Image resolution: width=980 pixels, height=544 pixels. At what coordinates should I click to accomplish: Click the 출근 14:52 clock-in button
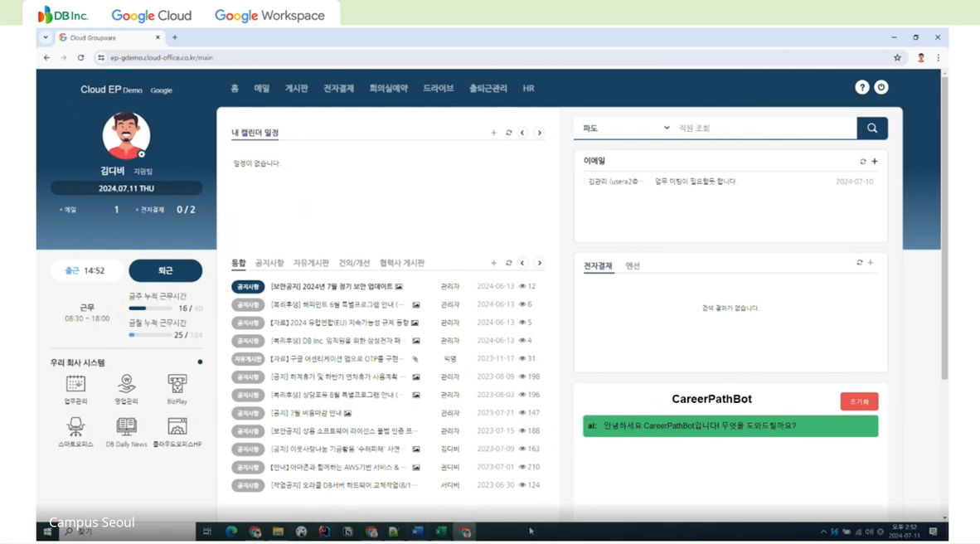(x=85, y=270)
